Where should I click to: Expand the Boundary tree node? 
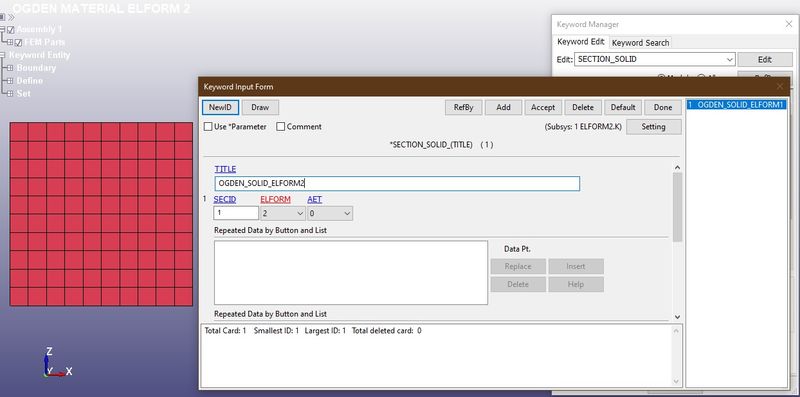point(10,68)
